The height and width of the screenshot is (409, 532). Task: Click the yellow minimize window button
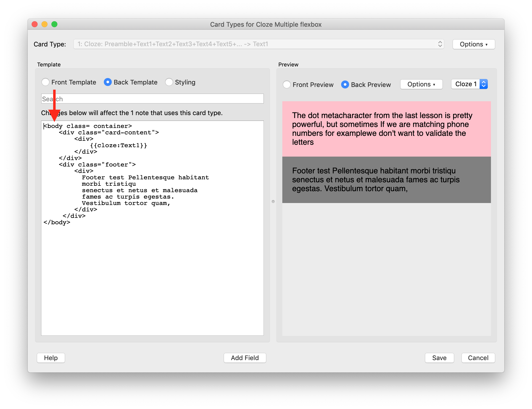tap(44, 24)
